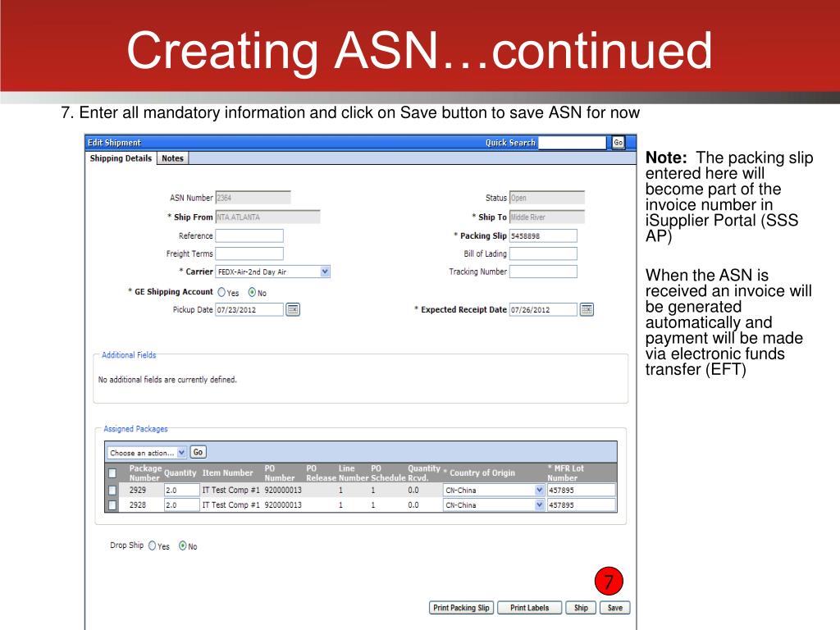Click the Print Packing Slip button
This screenshot has width=840, height=630.
461,608
